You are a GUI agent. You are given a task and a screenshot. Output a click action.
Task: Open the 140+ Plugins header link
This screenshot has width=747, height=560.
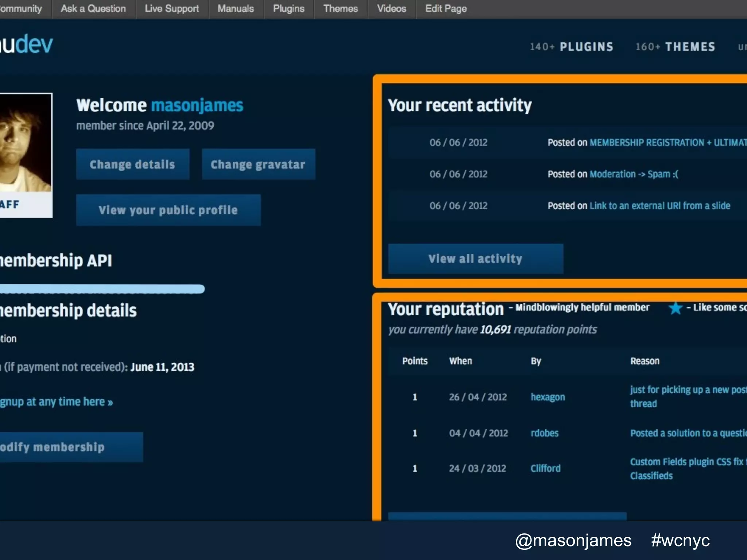coord(571,47)
